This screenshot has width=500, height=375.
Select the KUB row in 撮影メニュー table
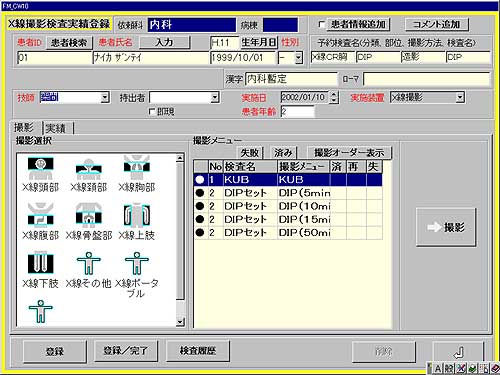[x=288, y=180]
